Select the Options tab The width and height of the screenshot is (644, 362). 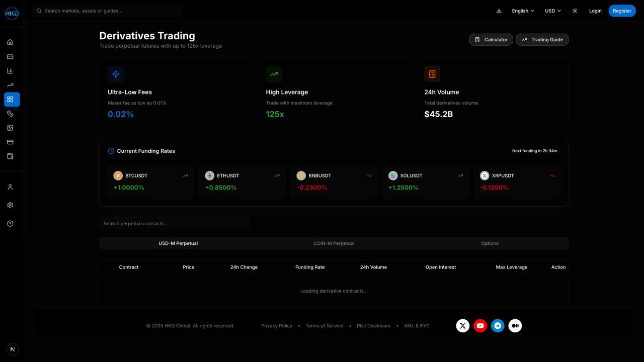[x=490, y=243]
